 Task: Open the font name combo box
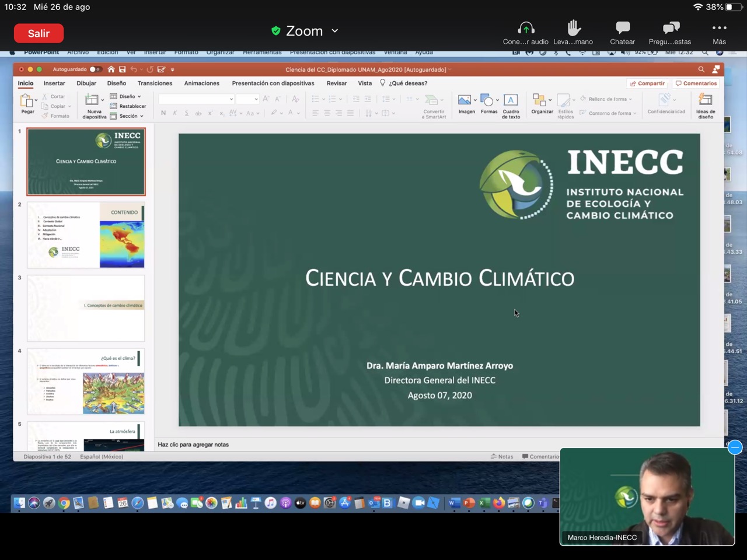(x=196, y=99)
